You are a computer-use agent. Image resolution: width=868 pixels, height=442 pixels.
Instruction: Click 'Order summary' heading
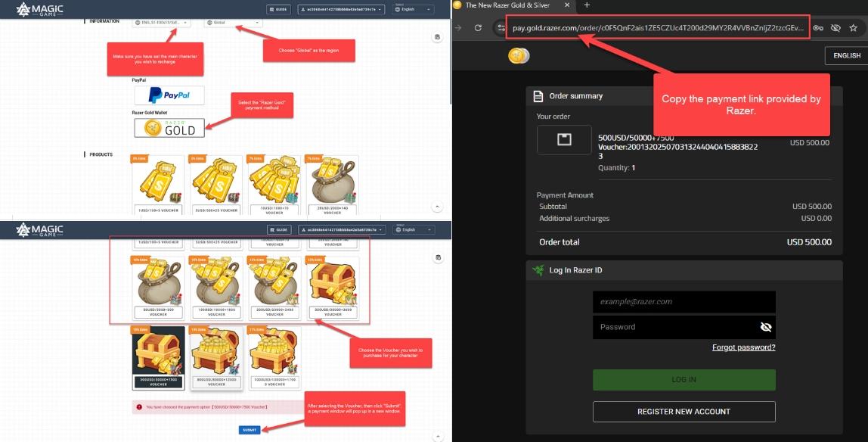[x=575, y=96]
